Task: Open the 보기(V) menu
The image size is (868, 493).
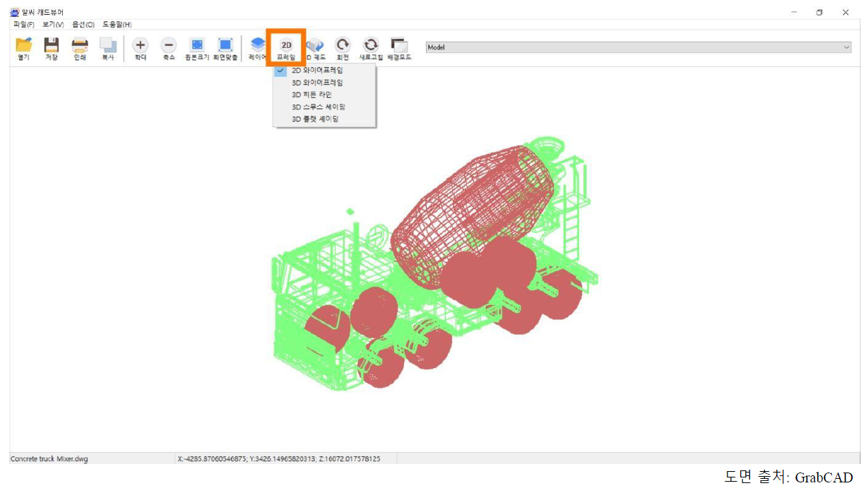Action: (x=53, y=25)
